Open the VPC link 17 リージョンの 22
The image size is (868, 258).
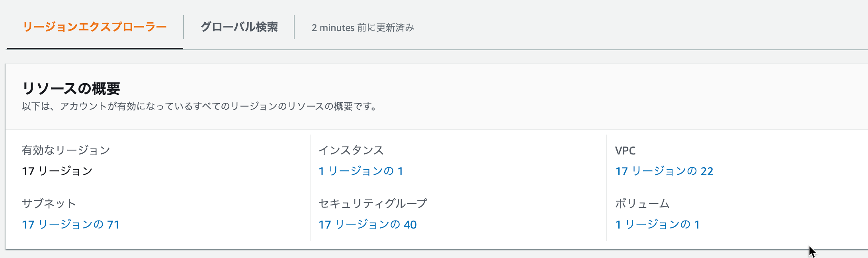[664, 171]
